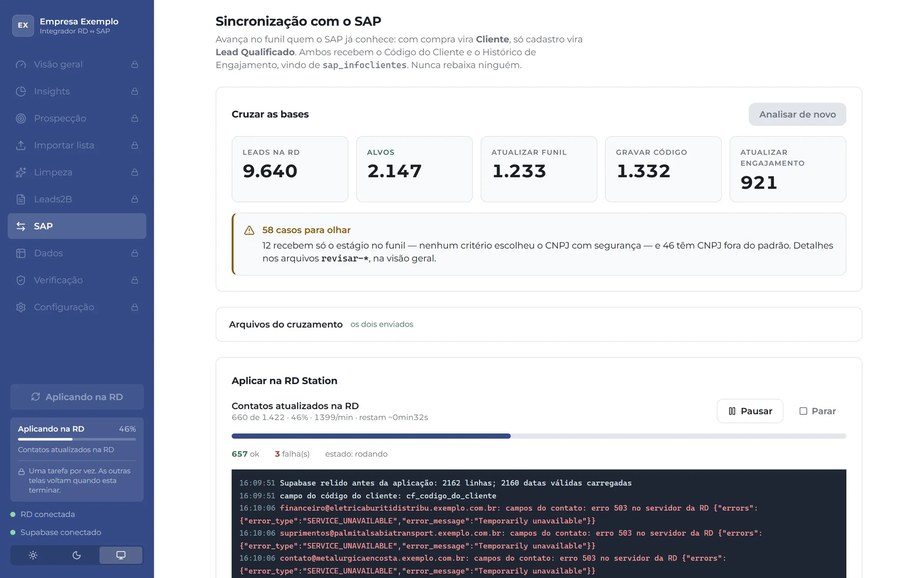924x578 pixels.
Task: Click the ALVOS 2.147 card
Action: (414, 169)
